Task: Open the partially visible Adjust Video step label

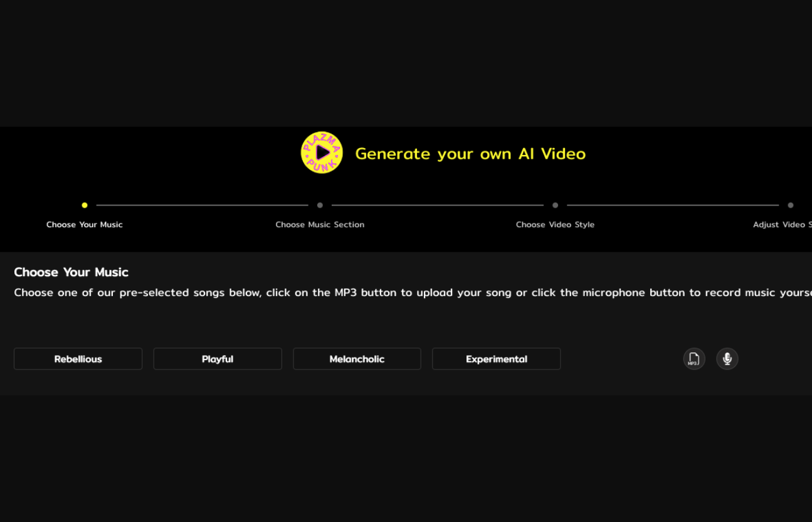Action: [782, 225]
